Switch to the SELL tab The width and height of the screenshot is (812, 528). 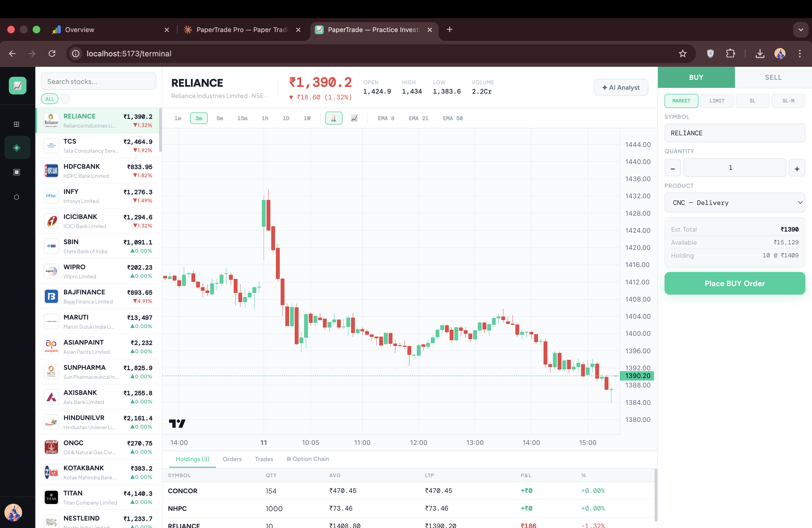(773, 77)
